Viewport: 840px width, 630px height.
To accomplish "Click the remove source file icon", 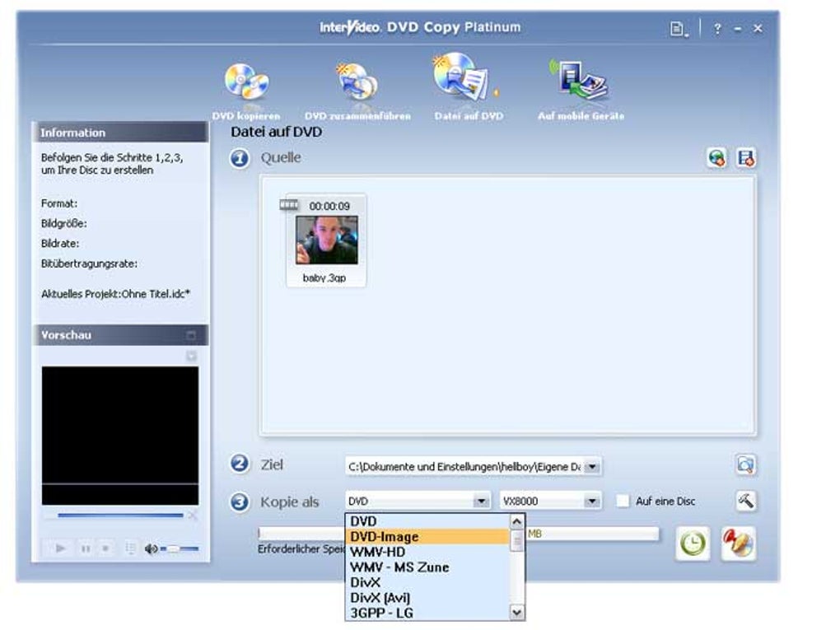I will point(746,158).
